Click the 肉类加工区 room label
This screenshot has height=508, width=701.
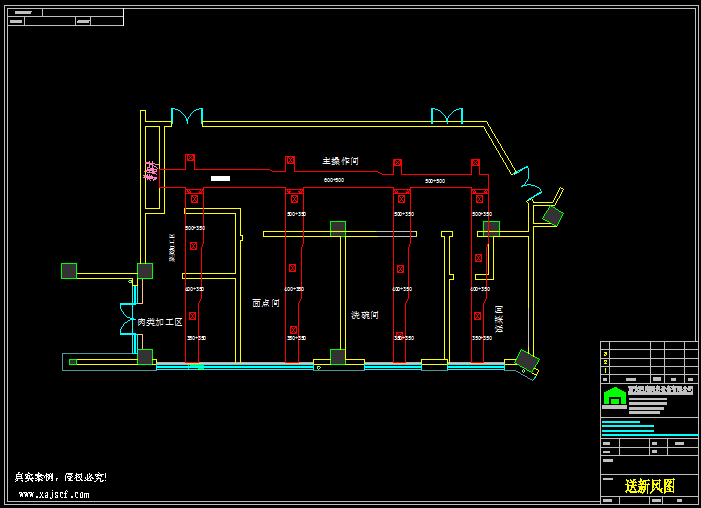point(160,322)
